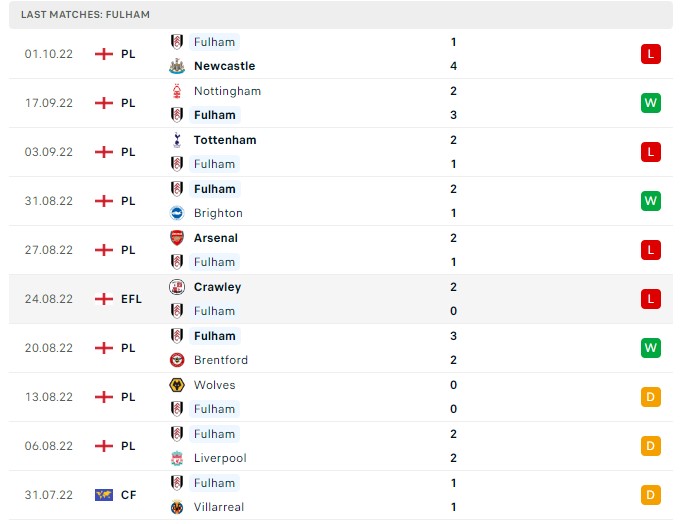Click the CF competition flag icon
The image size is (681, 524).
[103, 495]
